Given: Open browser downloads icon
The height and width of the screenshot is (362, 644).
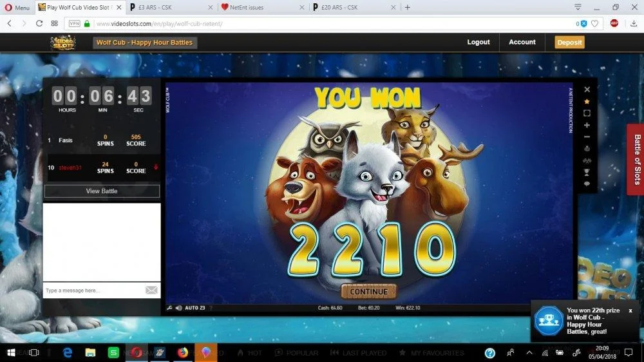Looking at the screenshot, I should (x=634, y=23).
